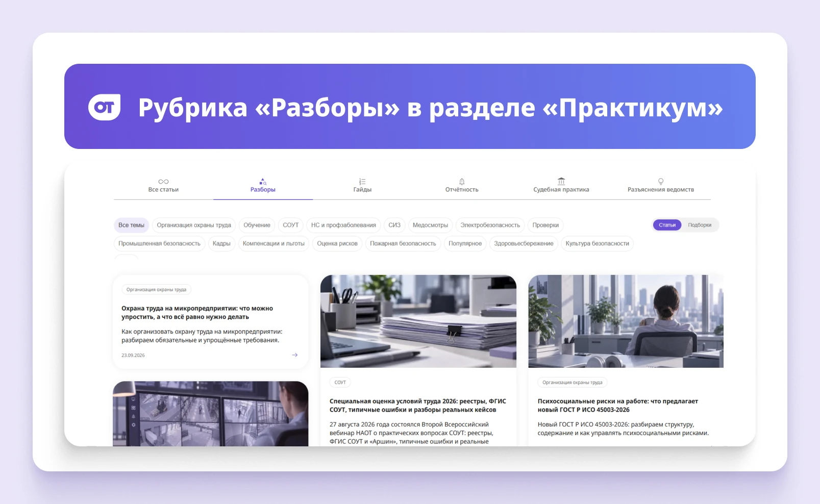Click the stacked documents article thumbnail
Viewport: 820px width, 504px height.
coord(418,321)
